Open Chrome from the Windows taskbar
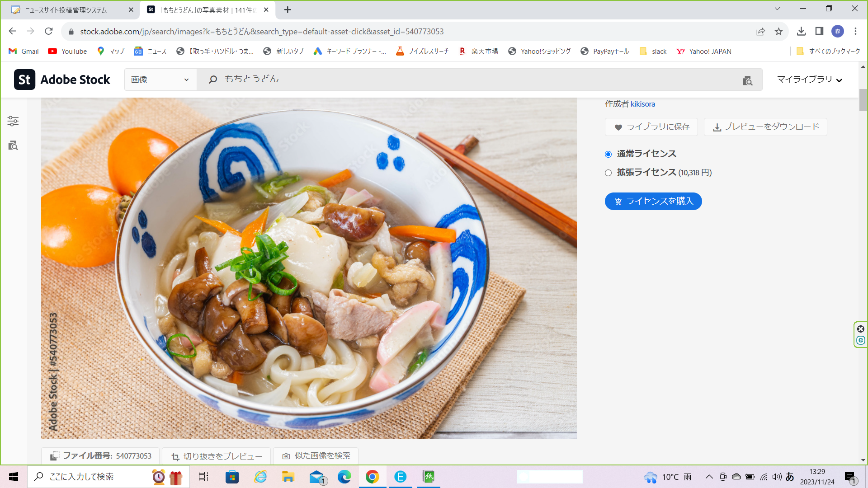Image resolution: width=868 pixels, height=488 pixels. pos(373,477)
